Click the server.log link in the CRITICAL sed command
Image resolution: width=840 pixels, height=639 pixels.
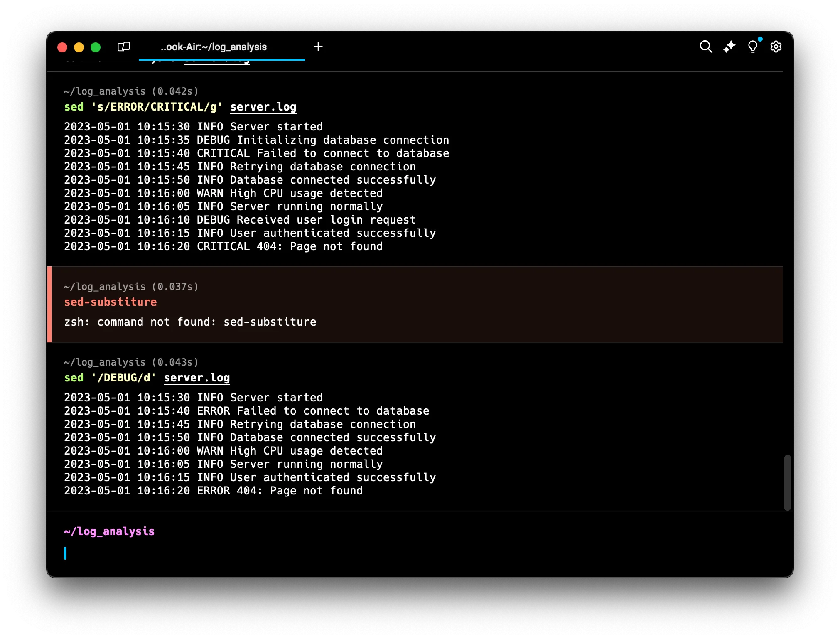tap(263, 107)
